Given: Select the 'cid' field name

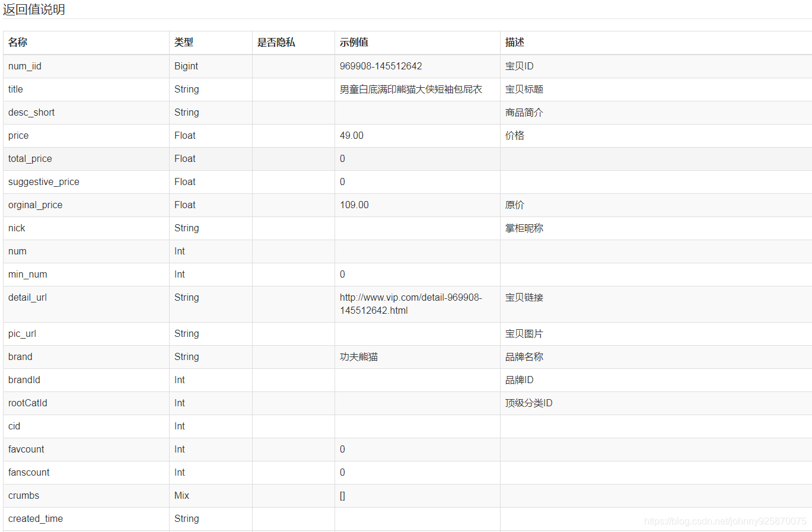Looking at the screenshot, I should [14, 426].
